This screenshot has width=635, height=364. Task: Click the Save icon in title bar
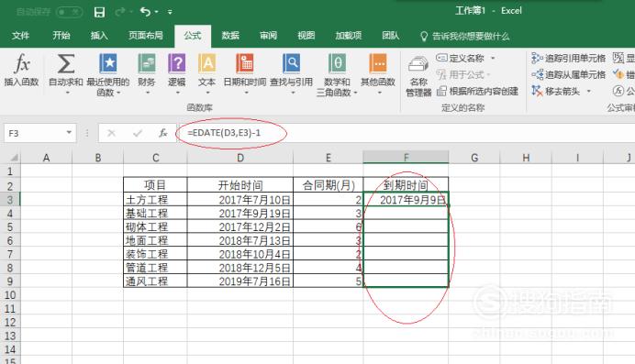99,12
